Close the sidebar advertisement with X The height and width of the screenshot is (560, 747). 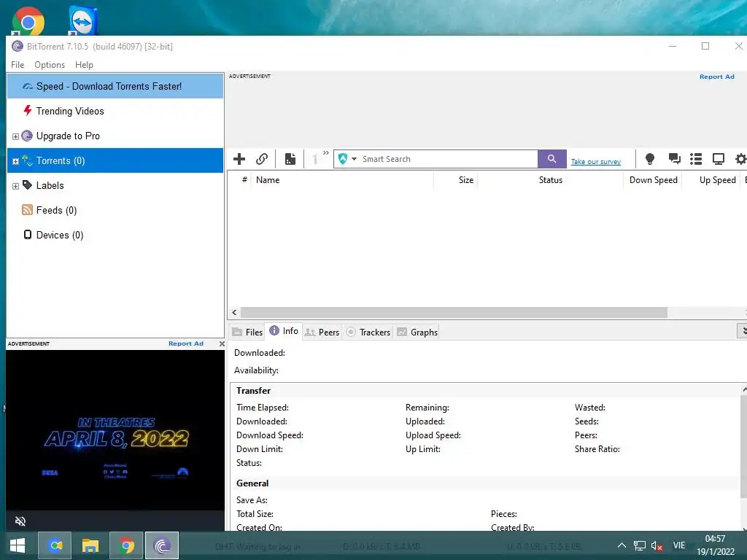222,343
